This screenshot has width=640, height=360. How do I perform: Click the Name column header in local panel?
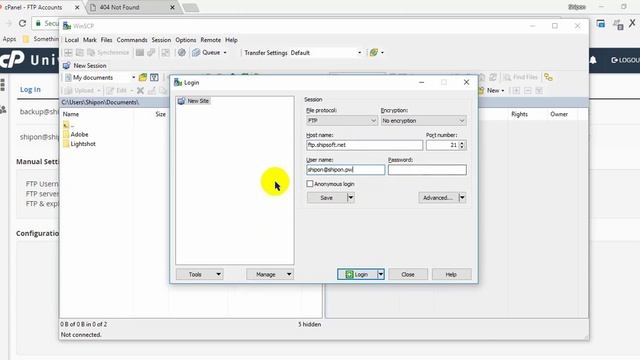tap(71, 114)
